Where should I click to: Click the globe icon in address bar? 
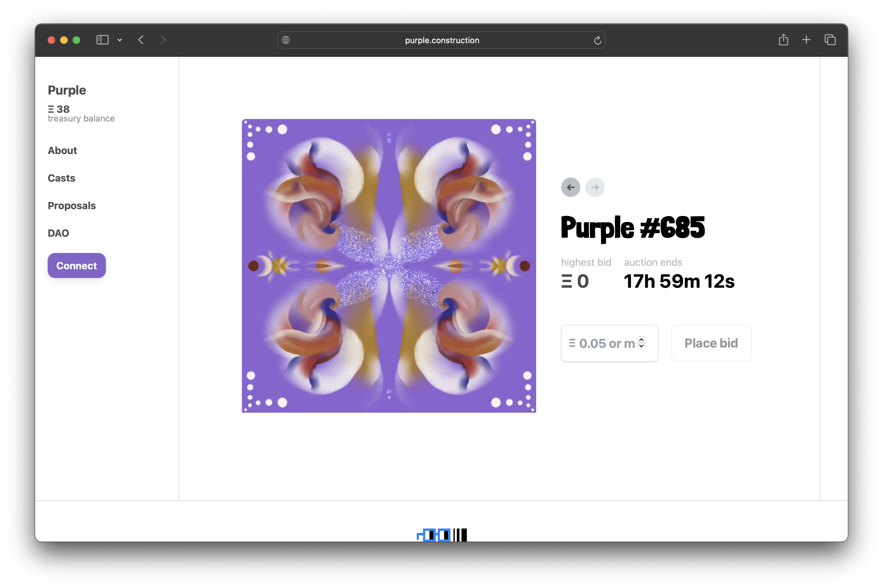click(286, 40)
